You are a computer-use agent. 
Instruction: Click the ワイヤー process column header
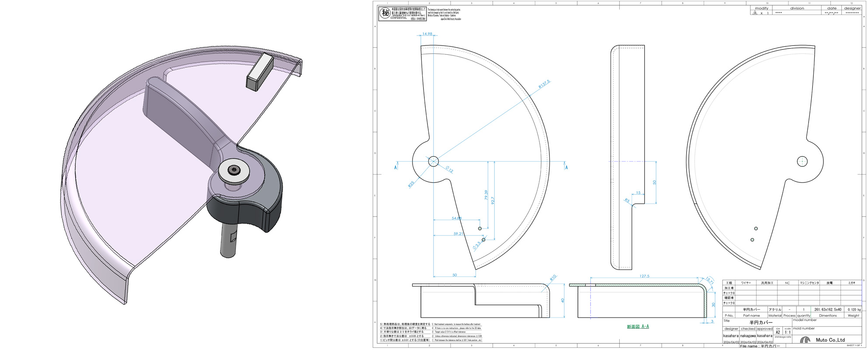coord(746,283)
